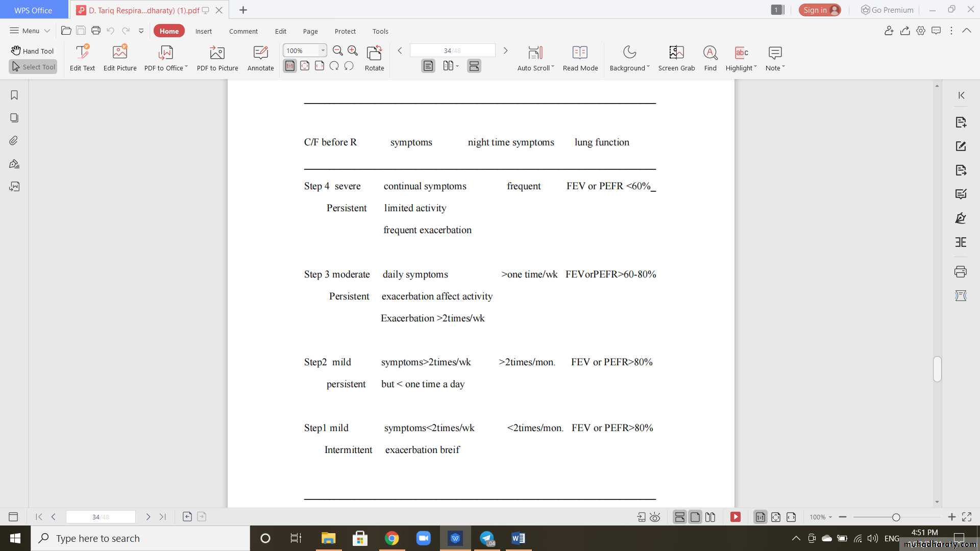Click the Sign in button

819,10
